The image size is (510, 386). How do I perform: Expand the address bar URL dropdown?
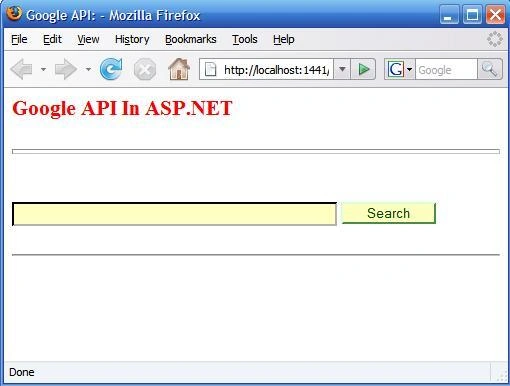(x=342, y=69)
